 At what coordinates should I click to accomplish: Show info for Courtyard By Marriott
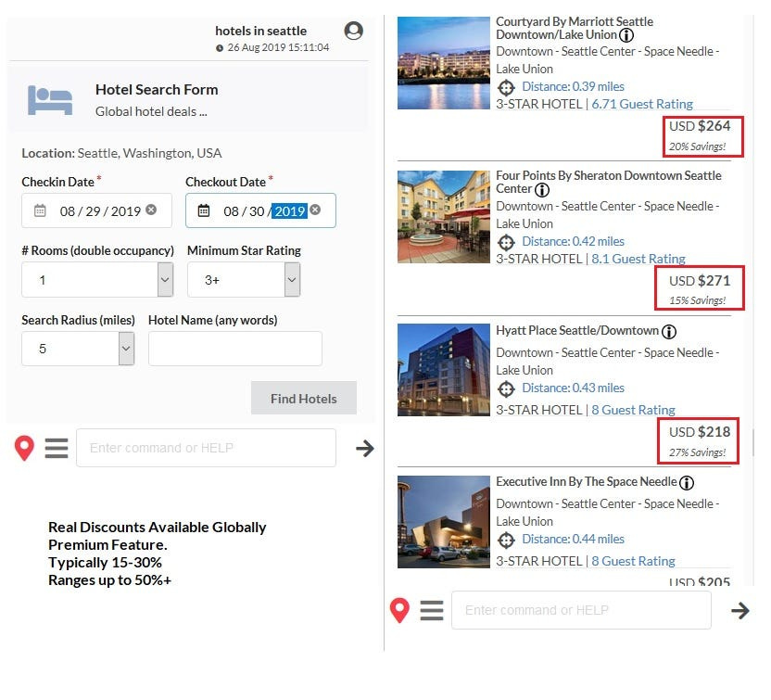coord(626,35)
